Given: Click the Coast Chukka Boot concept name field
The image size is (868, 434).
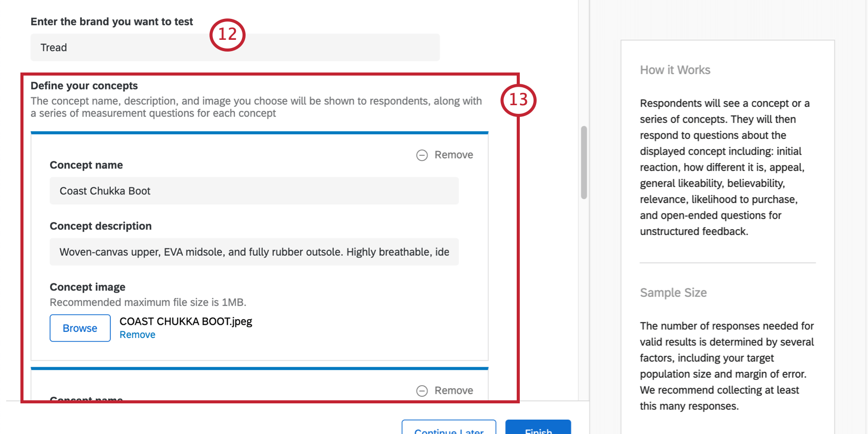Looking at the screenshot, I should [254, 191].
